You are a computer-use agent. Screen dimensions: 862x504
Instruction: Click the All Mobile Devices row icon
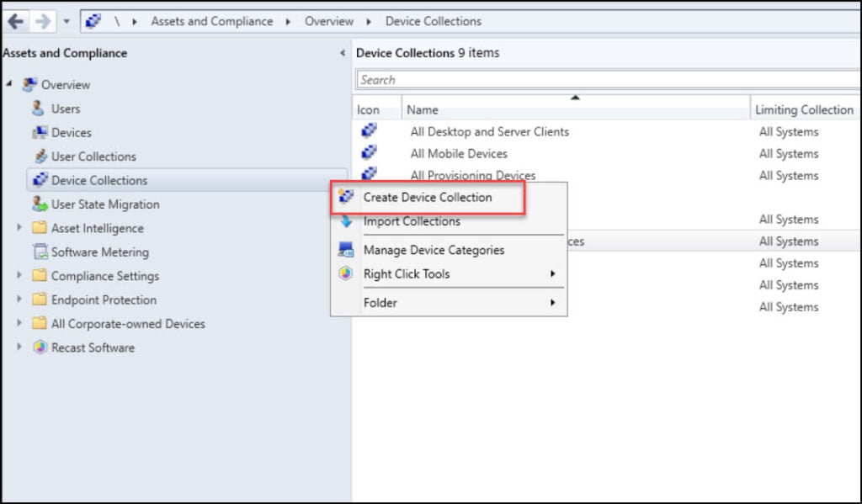369,152
